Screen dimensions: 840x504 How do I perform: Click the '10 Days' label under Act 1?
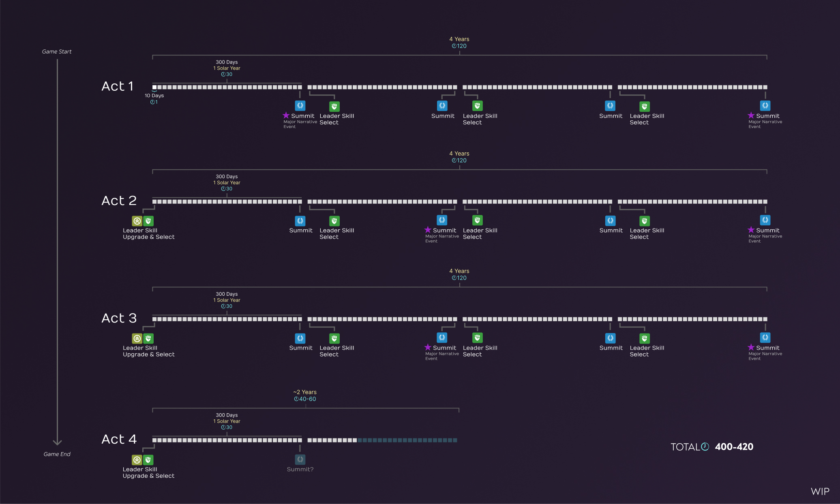pos(154,96)
